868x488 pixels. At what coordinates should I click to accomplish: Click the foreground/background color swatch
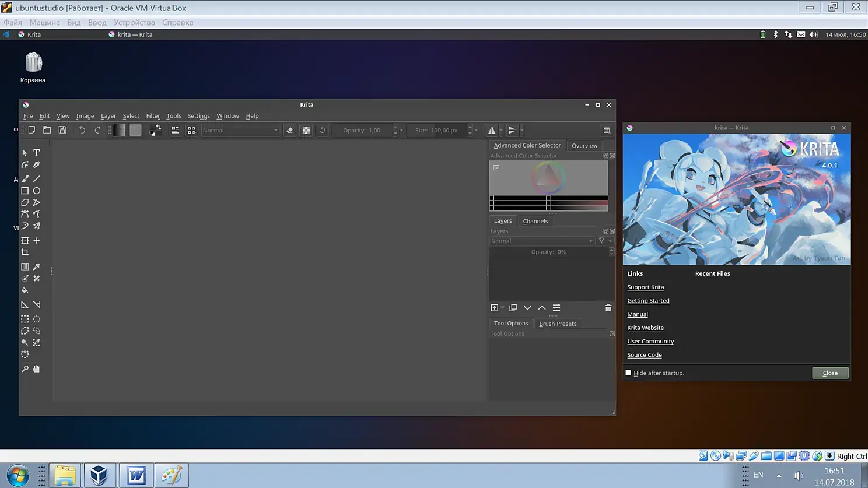point(155,130)
